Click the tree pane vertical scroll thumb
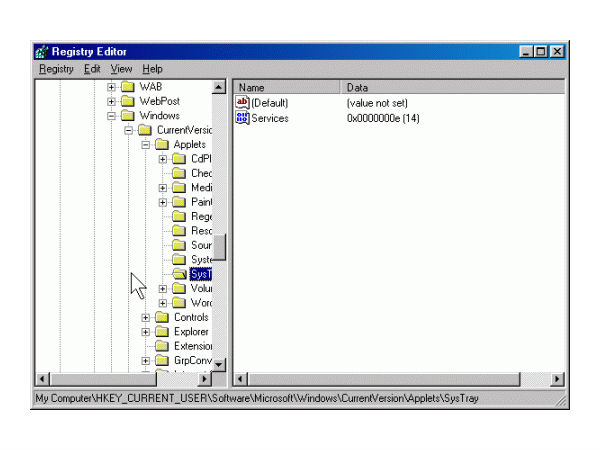 point(219,247)
